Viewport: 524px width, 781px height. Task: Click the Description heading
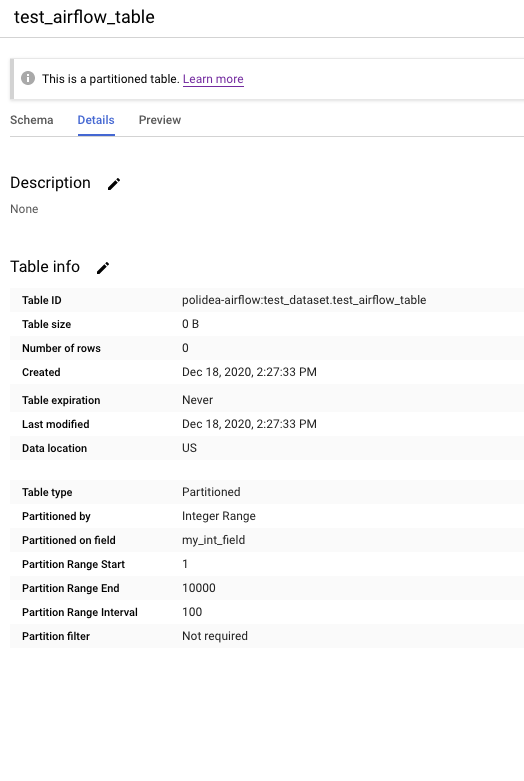pos(50,183)
